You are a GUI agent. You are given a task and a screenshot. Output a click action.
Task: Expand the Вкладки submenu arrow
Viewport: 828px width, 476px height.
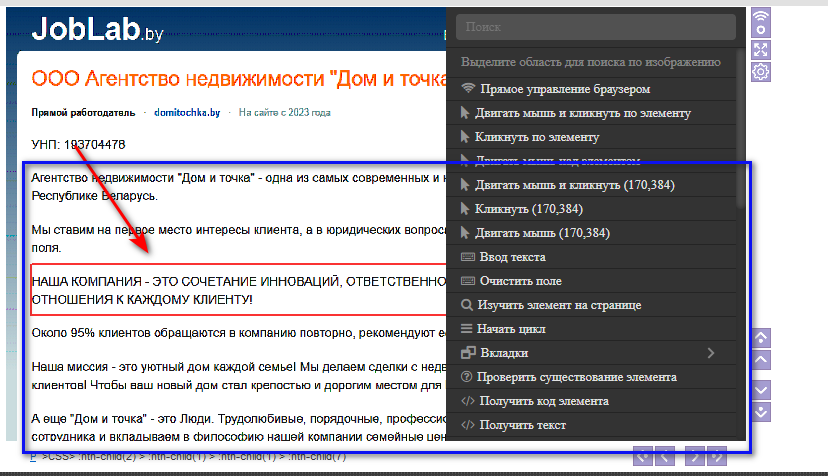pos(711,353)
